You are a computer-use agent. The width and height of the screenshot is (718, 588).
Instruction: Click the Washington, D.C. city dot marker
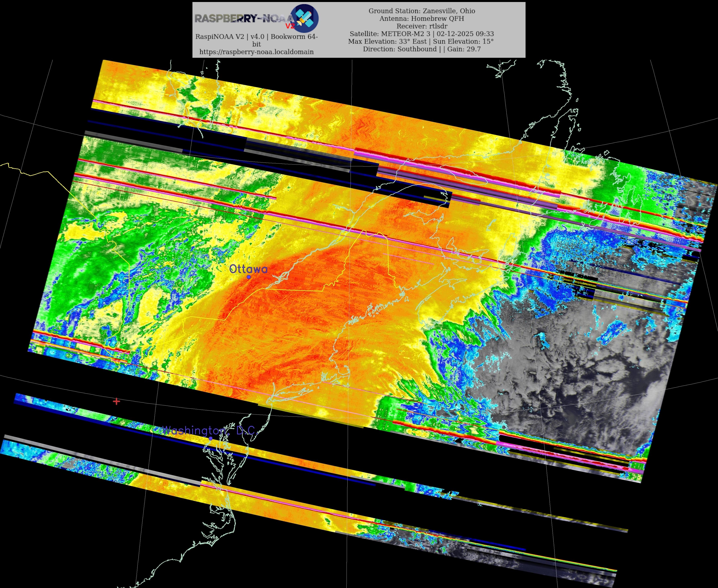[x=211, y=438]
